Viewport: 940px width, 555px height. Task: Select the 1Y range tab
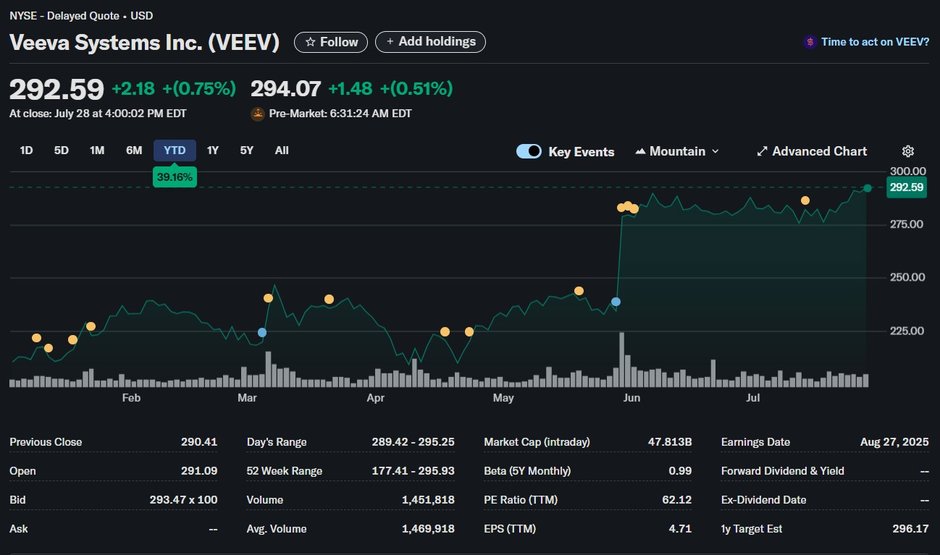(213, 150)
